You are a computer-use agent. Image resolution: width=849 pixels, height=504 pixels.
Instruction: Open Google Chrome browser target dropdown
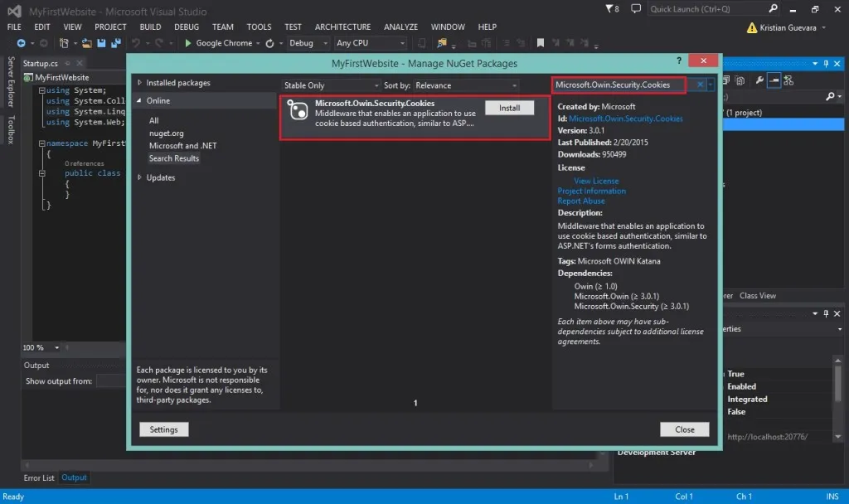pyautogui.click(x=258, y=43)
